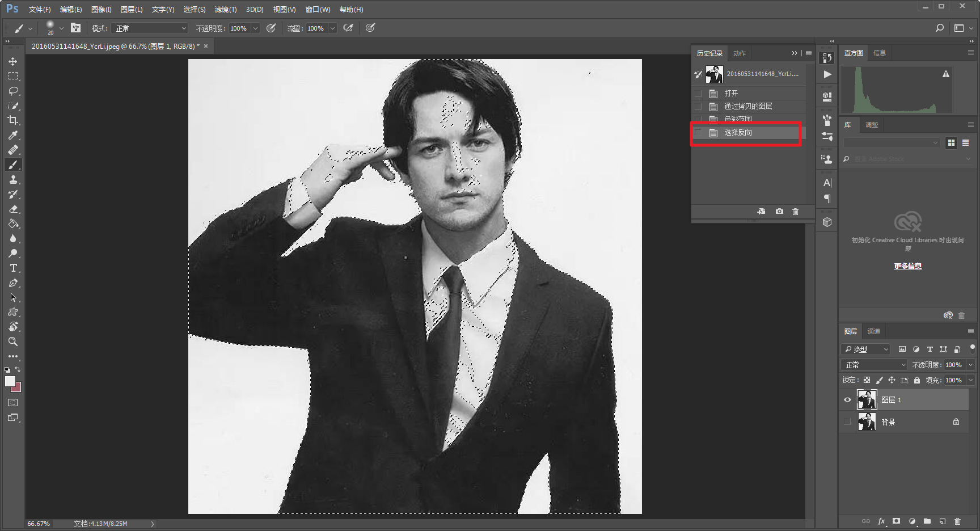The width and height of the screenshot is (980, 531).
Task: Select the Zoom tool
Action: point(13,342)
